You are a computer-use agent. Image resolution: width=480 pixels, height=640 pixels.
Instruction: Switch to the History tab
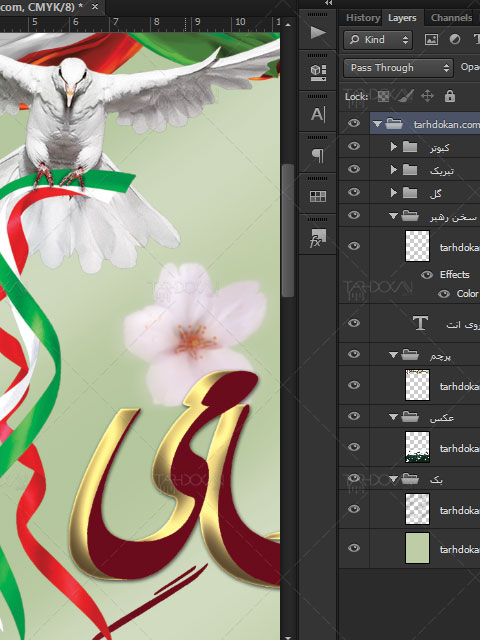tap(362, 18)
